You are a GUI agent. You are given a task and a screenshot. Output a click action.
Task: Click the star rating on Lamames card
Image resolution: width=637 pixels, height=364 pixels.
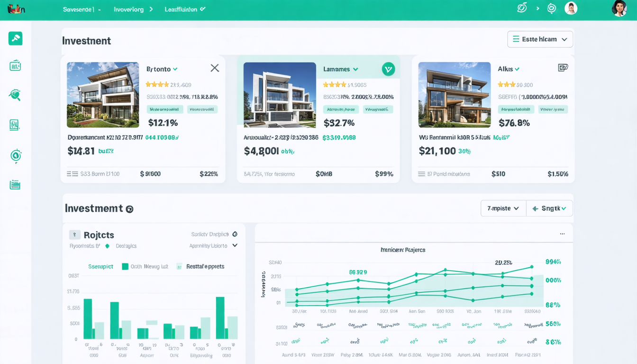[x=335, y=84]
